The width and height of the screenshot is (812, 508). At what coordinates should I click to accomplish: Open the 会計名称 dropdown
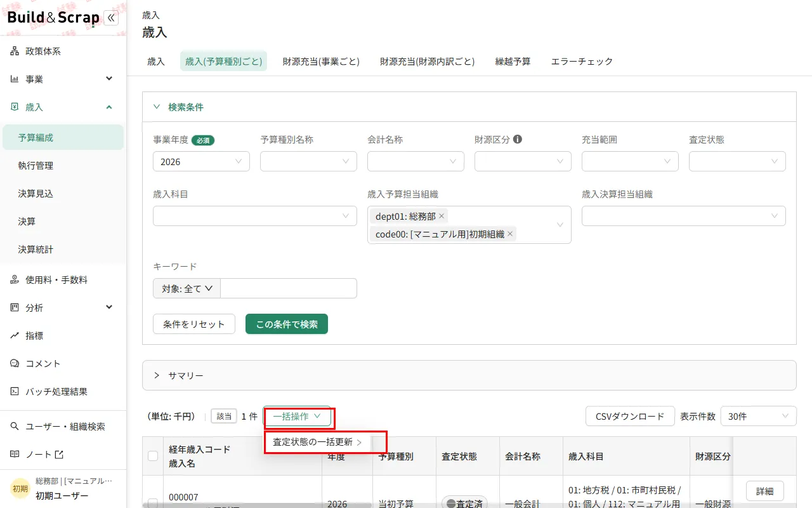416,161
